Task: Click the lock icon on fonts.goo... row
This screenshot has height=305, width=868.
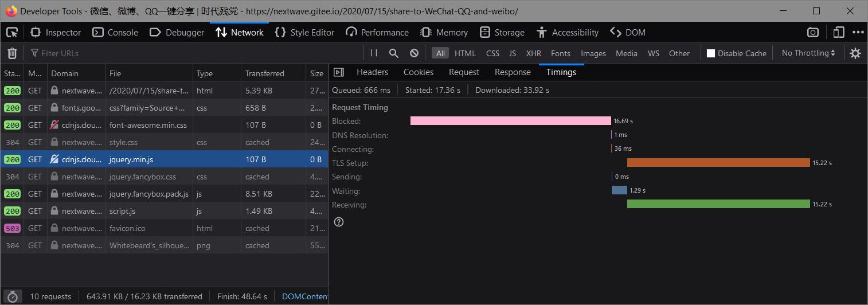Action: click(x=54, y=108)
